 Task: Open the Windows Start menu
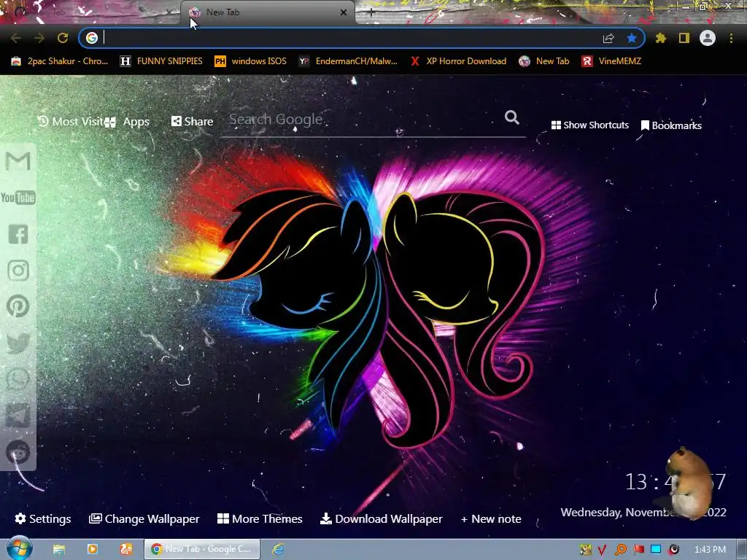tap(18, 549)
